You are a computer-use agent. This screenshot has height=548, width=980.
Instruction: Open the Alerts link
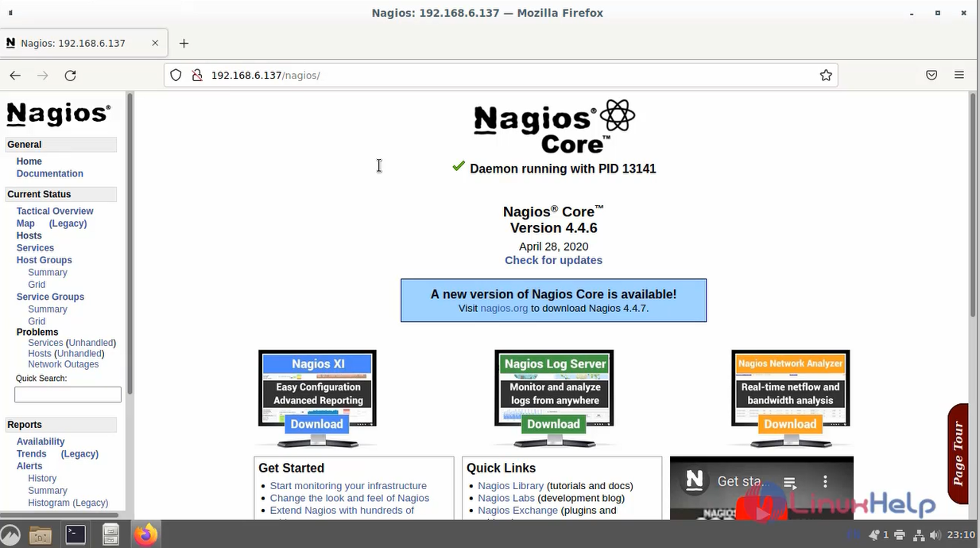[29, 466]
